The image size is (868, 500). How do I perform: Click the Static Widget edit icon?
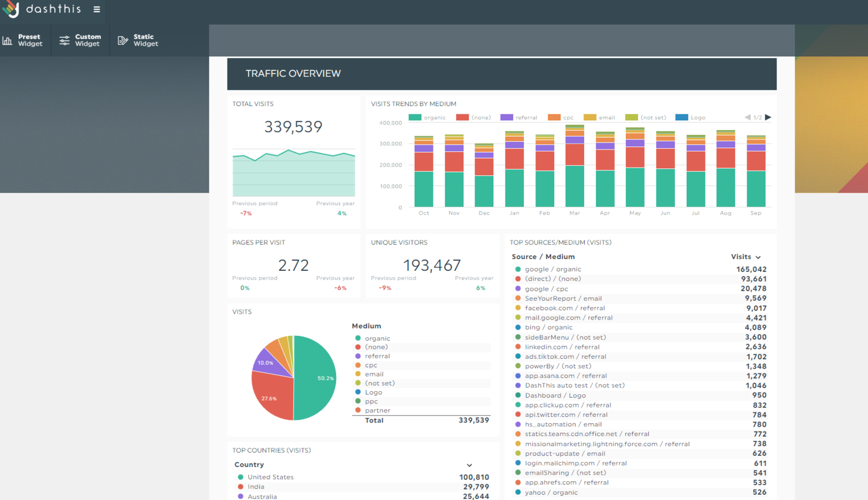click(123, 40)
